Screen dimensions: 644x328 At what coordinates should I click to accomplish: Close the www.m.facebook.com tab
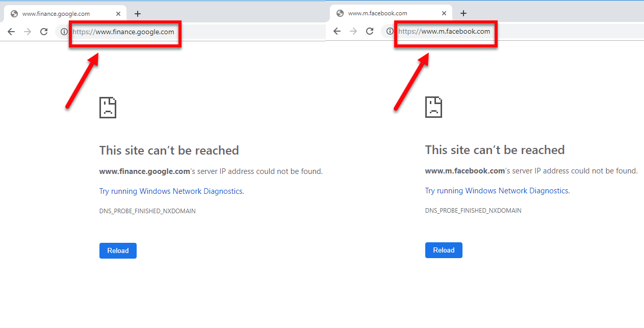[444, 13]
